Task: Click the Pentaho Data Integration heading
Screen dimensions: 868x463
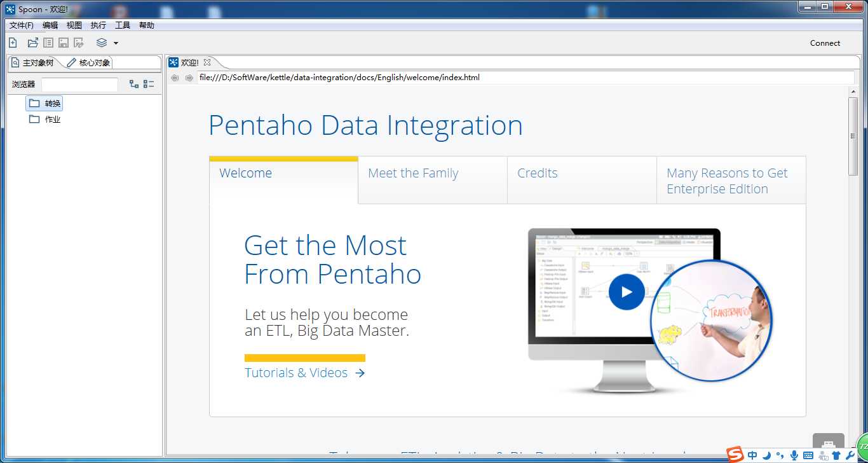Action: point(365,125)
